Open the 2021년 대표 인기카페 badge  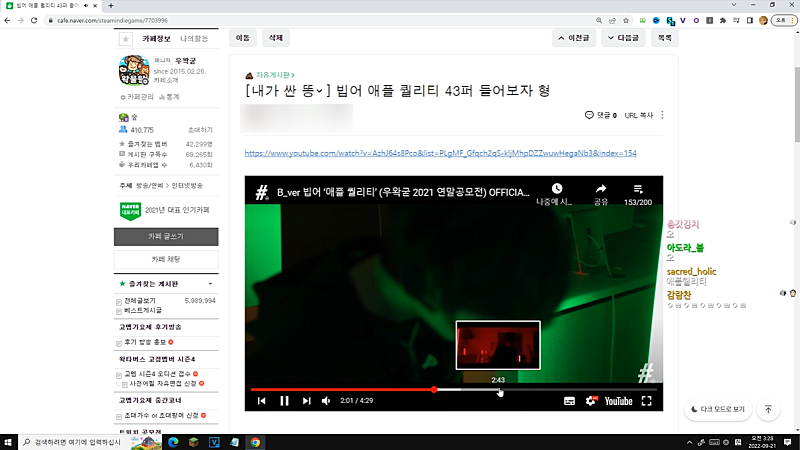(x=164, y=210)
